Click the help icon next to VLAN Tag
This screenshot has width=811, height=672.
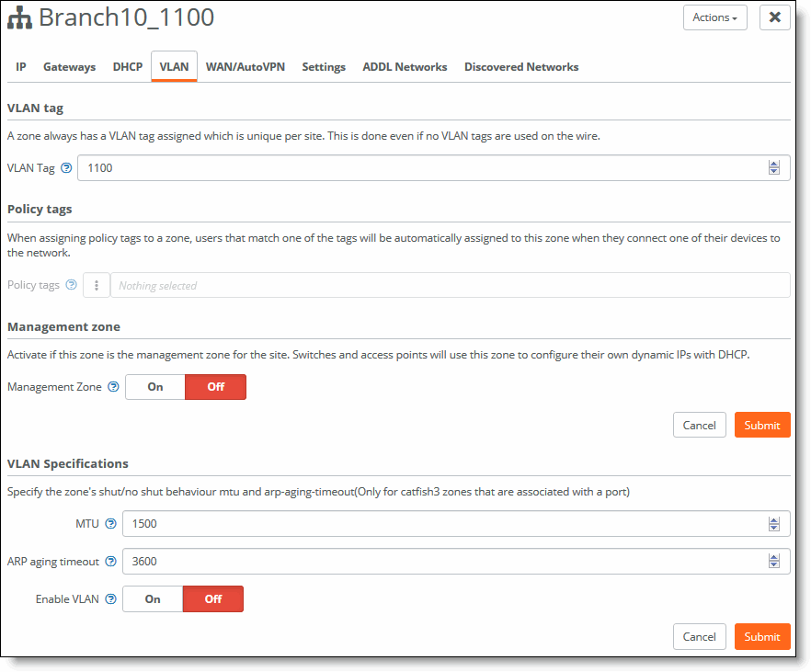pyautogui.click(x=66, y=168)
